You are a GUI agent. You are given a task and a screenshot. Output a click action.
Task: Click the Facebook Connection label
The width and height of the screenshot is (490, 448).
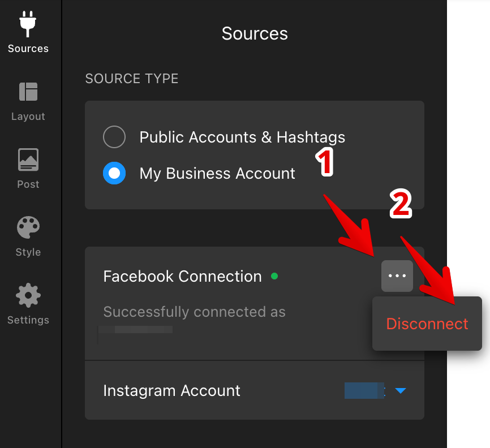click(x=183, y=277)
